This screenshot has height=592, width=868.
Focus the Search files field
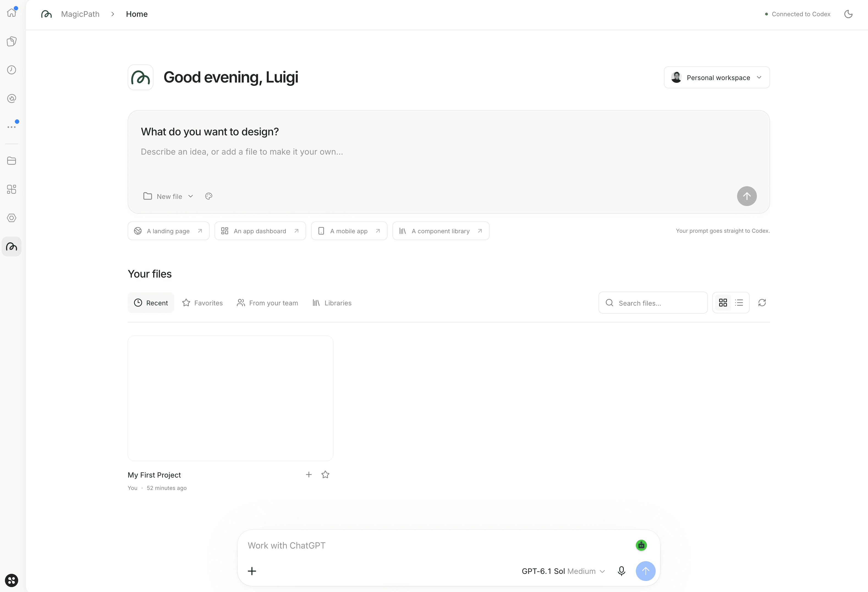(x=653, y=303)
